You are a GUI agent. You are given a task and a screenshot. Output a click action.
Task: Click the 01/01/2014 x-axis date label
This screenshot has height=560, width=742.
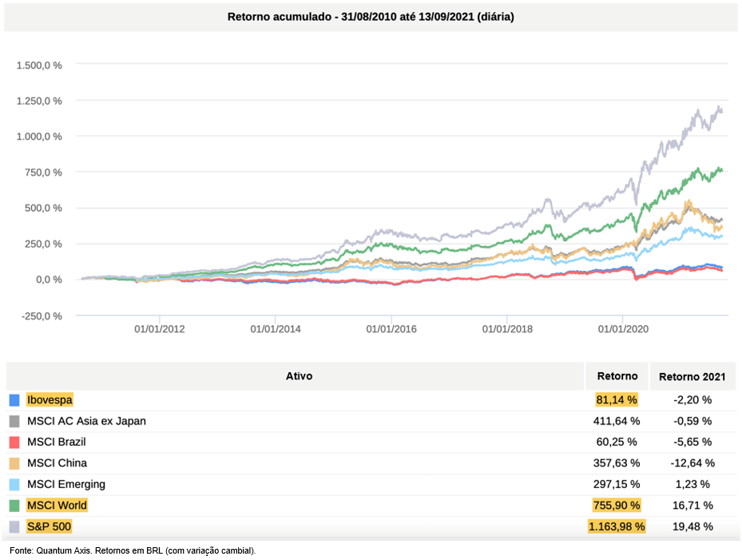click(276, 329)
